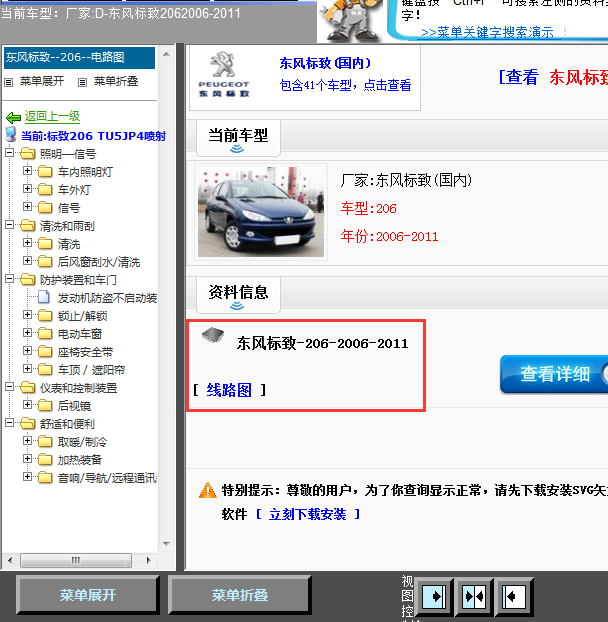Screen dimensions: 608x622
Task: Open the 线路图 link
Action: pyautogui.click(x=229, y=390)
